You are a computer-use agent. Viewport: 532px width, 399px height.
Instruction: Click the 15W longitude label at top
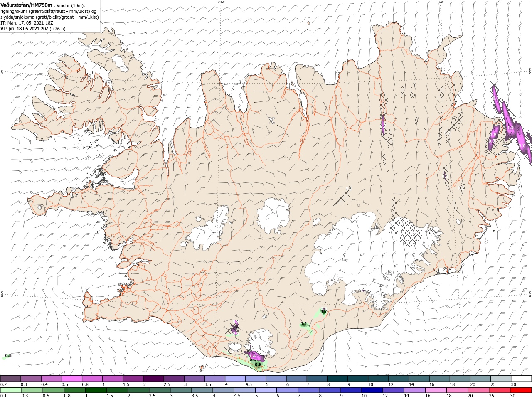pyautogui.click(x=440, y=2)
